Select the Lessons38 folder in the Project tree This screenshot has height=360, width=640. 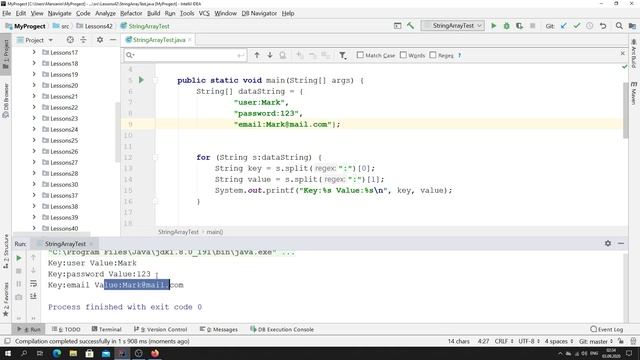point(60,207)
